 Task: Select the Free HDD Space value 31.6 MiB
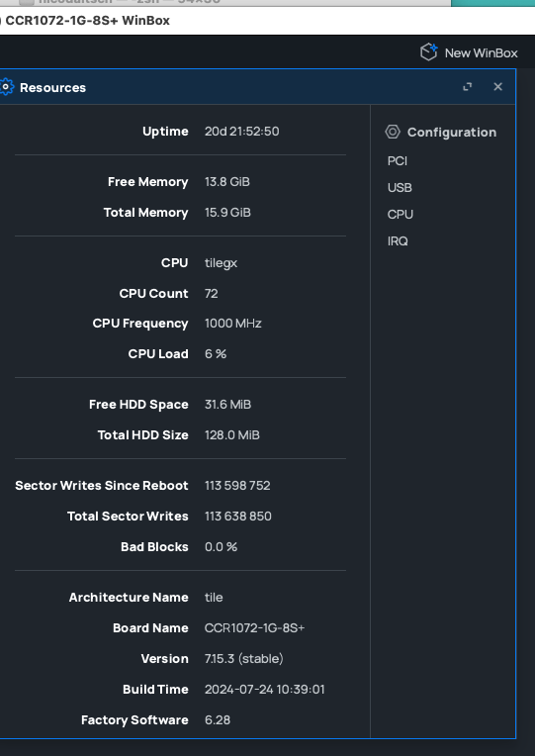point(228,405)
